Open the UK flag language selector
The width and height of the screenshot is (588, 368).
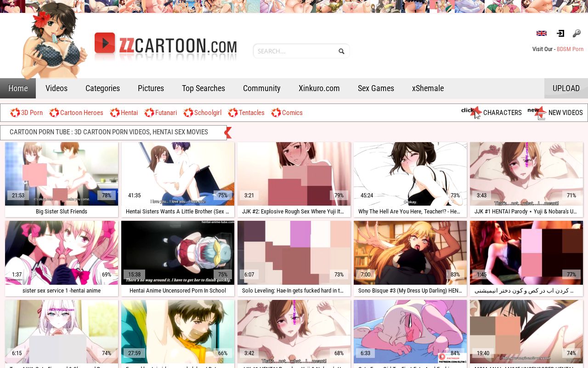pyautogui.click(x=542, y=33)
